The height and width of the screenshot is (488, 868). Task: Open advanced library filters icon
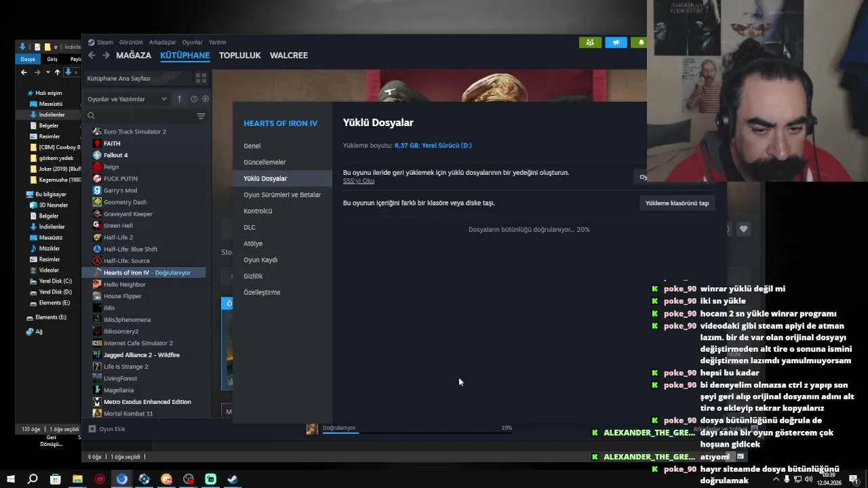(x=201, y=116)
